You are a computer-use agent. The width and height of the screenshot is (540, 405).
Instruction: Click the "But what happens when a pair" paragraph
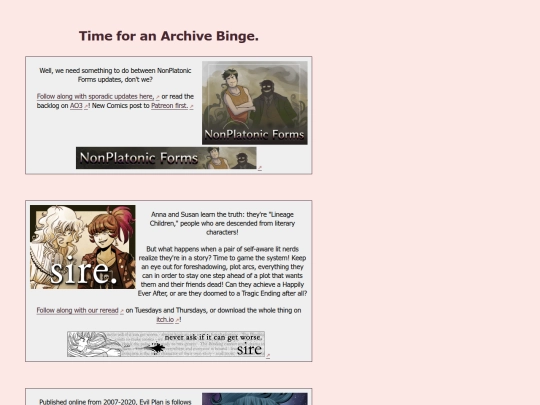click(x=222, y=271)
